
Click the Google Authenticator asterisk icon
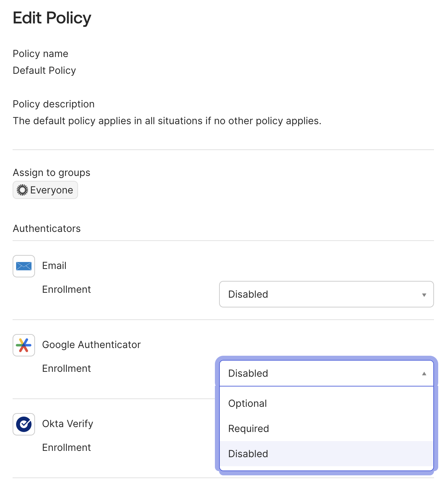pyautogui.click(x=23, y=345)
